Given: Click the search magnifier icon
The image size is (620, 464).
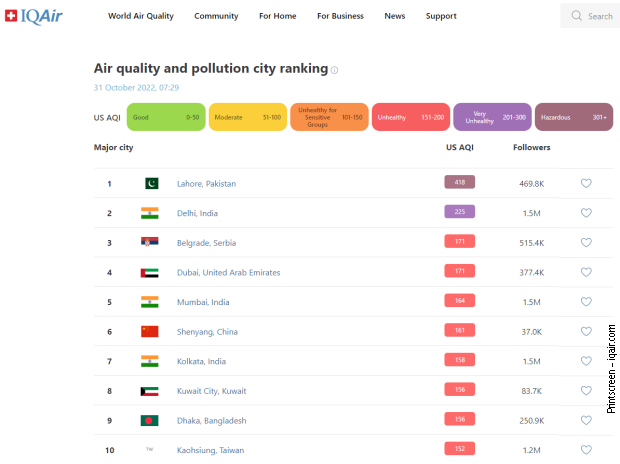Looking at the screenshot, I should click(x=577, y=16).
